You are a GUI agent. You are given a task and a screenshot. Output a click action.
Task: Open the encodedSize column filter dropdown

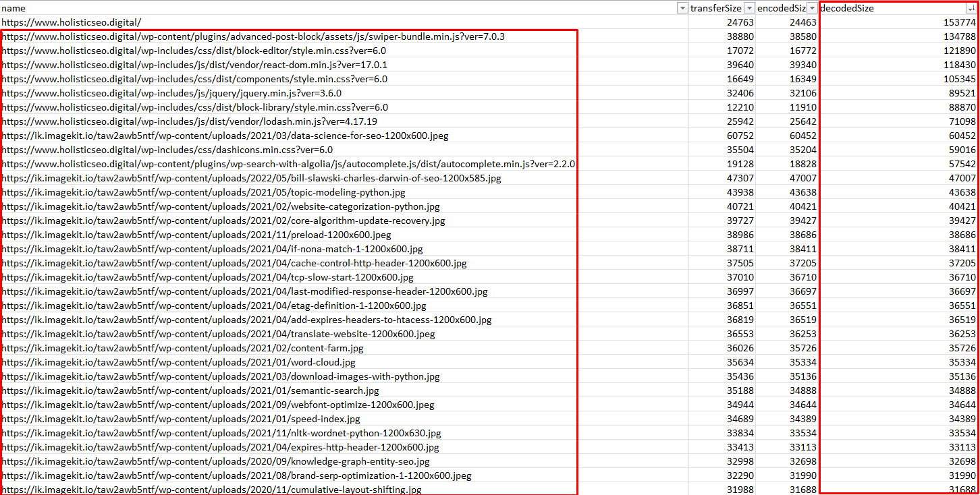(812, 8)
